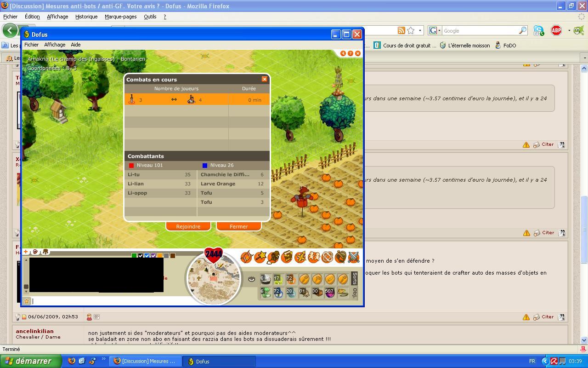Open the address bar history dropdown arrow

tap(420, 31)
